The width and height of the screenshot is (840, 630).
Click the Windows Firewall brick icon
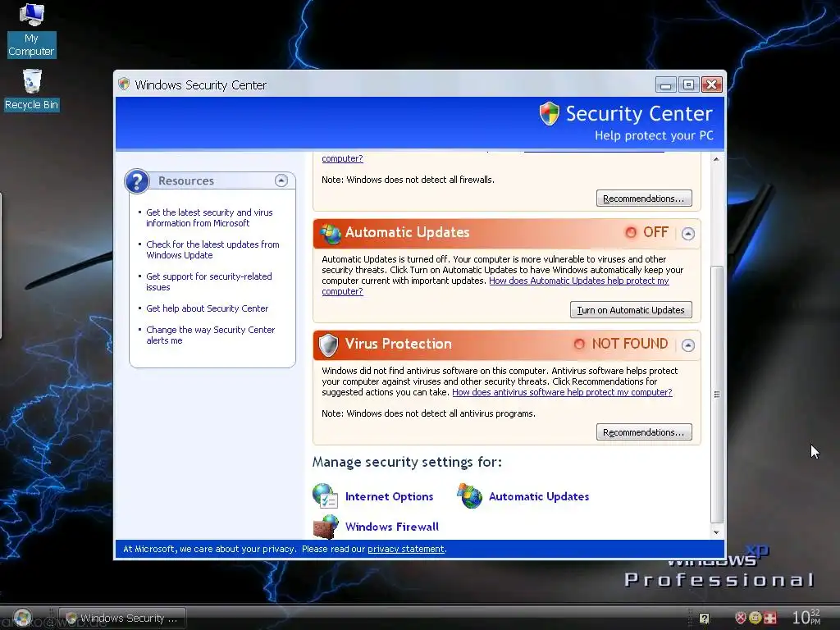[x=326, y=527]
